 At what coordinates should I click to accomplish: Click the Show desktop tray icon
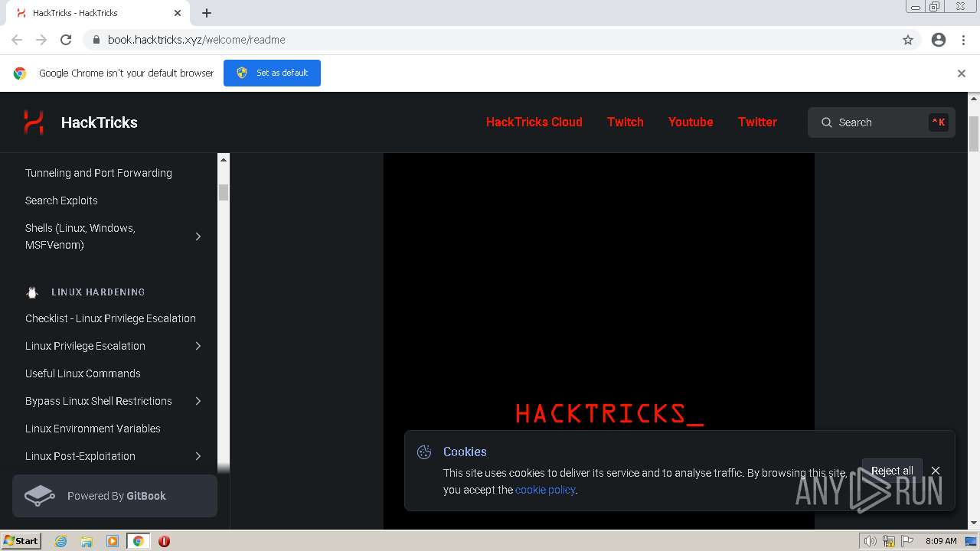coord(972,541)
